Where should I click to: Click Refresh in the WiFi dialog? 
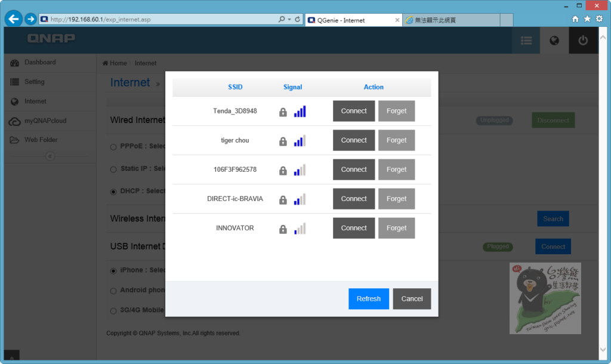369,298
